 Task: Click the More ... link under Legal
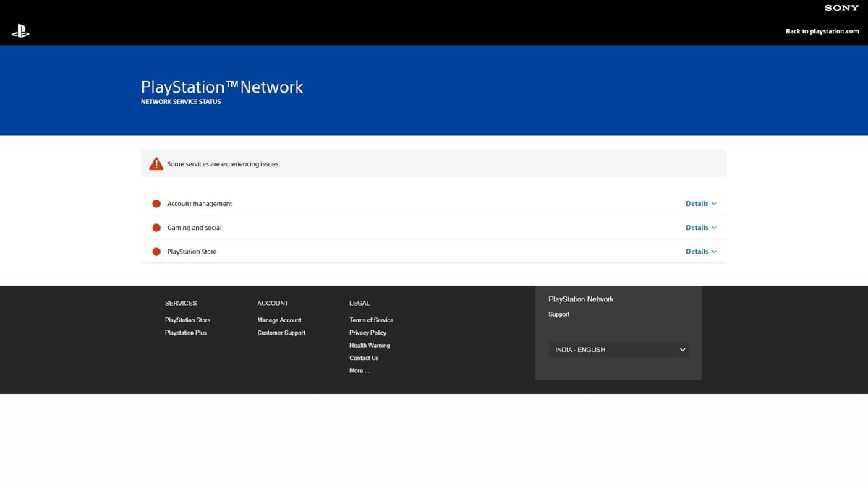(359, 370)
